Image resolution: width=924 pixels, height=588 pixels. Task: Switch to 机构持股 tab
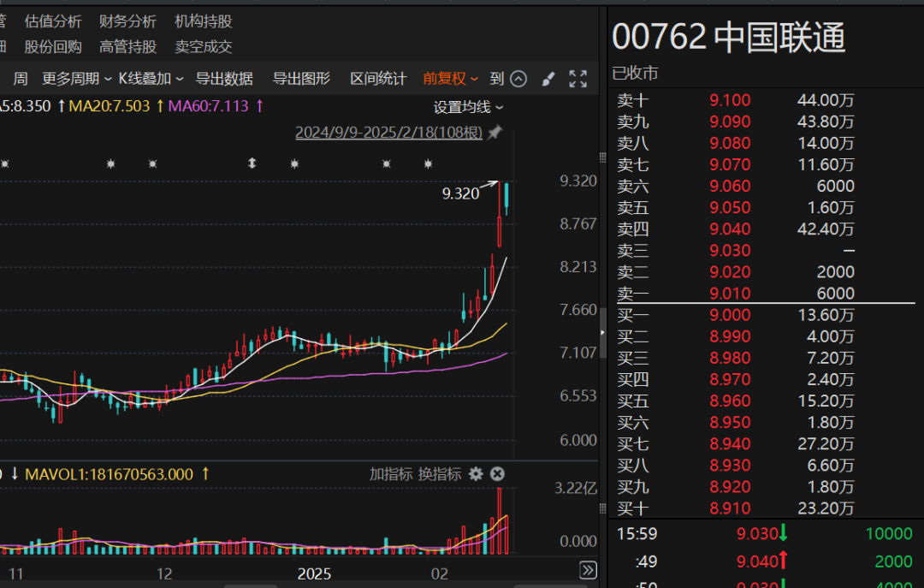pyautogui.click(x=204, y=21)
